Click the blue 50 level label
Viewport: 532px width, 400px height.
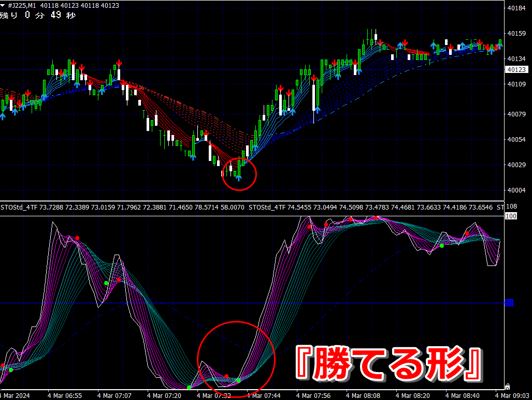pos(509,303)
